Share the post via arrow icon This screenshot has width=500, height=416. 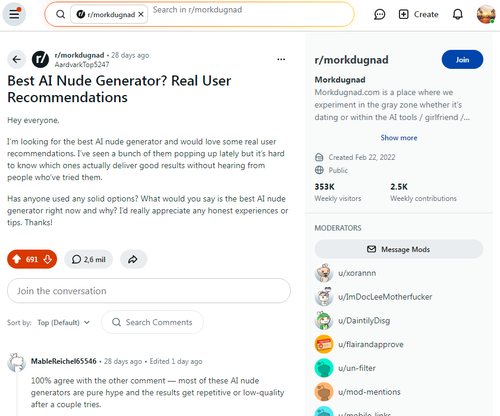point(133,259)
